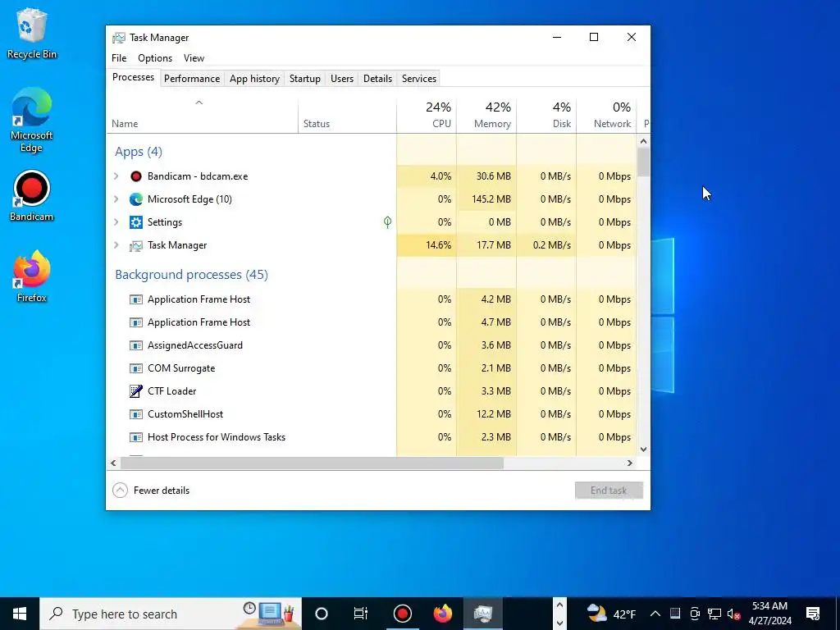Click in the Type here to search box
The height and width of the screenshot is (630, 840).
(x=171, y=614)
